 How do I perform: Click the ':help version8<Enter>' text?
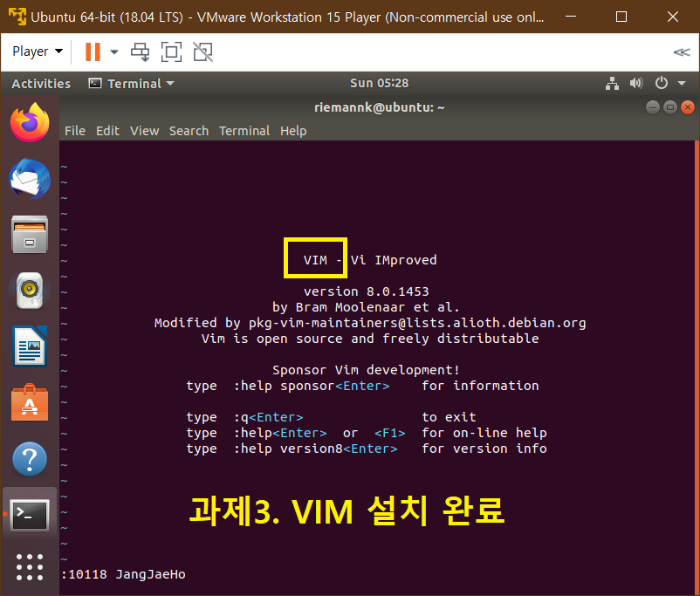316,449
